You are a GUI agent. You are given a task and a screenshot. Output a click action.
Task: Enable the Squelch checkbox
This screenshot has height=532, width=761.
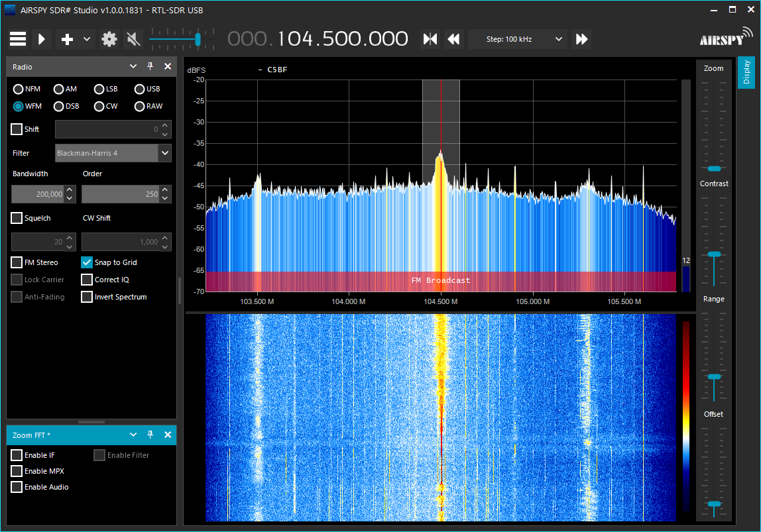17,218
